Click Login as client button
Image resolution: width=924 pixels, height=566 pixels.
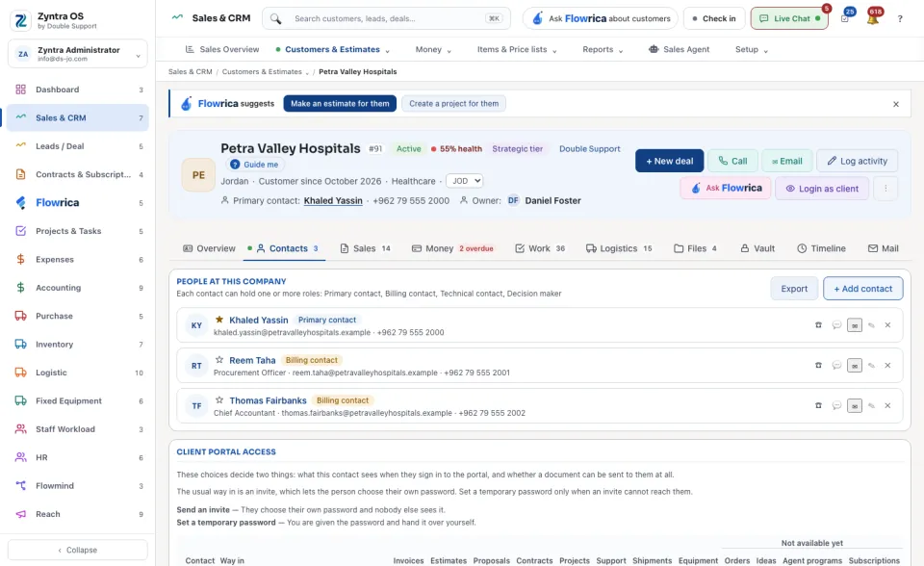point(821,189)
